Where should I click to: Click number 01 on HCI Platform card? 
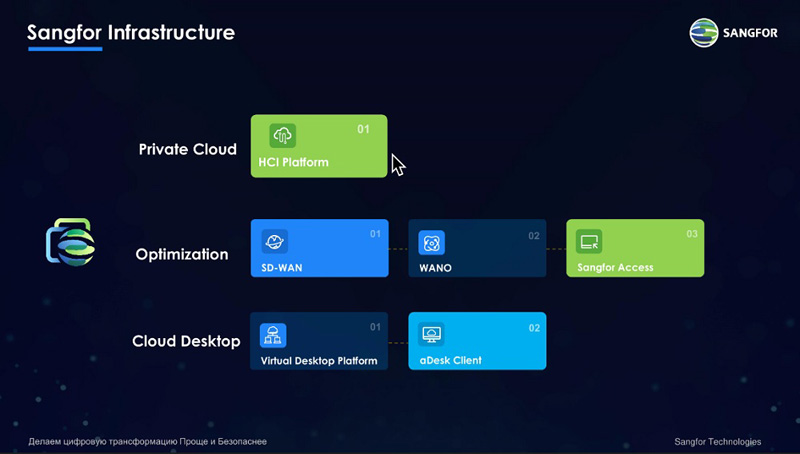[x=363, y=130]
